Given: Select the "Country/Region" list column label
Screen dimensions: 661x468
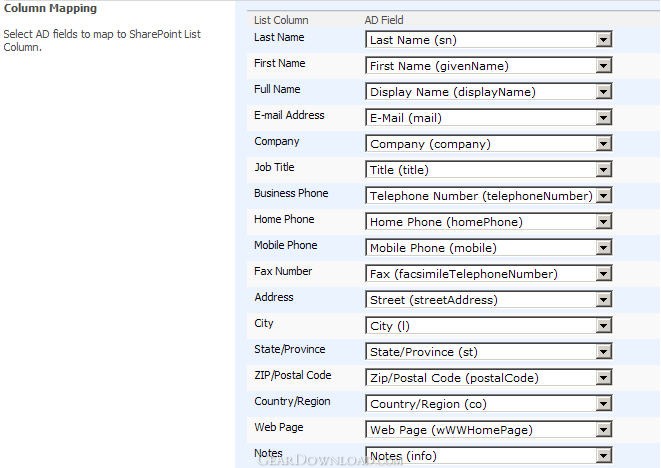Looking at the screenshot, I should click(x=292, y=402).
